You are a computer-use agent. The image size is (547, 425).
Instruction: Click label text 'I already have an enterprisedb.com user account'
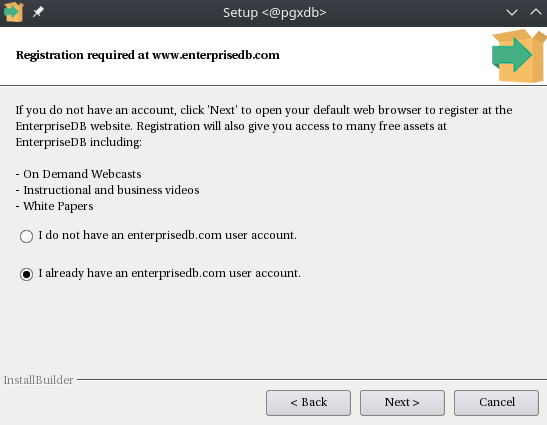(170, 273)
